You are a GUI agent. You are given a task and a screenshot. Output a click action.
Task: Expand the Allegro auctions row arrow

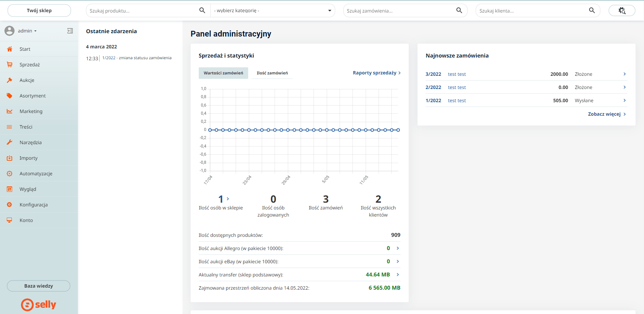click(x=398, y=248)
